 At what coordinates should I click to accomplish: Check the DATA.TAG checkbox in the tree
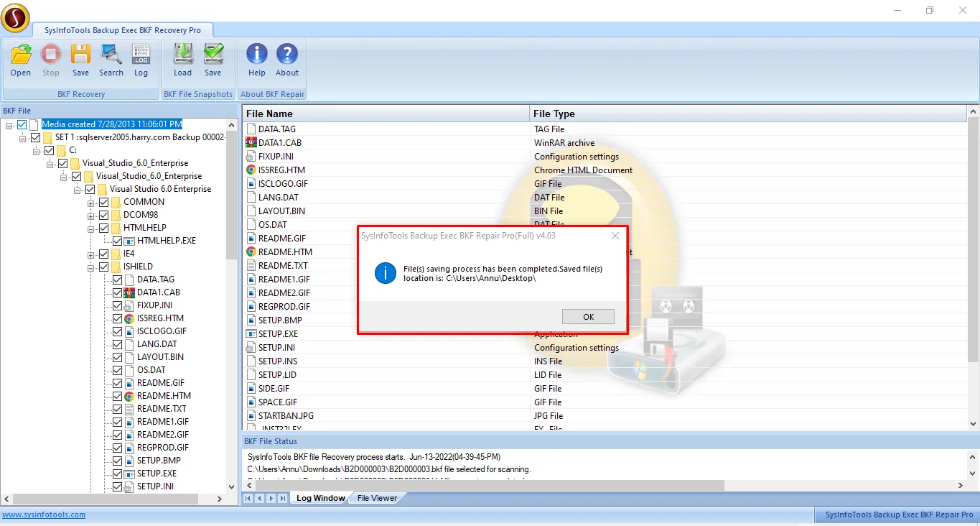pyautogui.click(x=117, y=280)
